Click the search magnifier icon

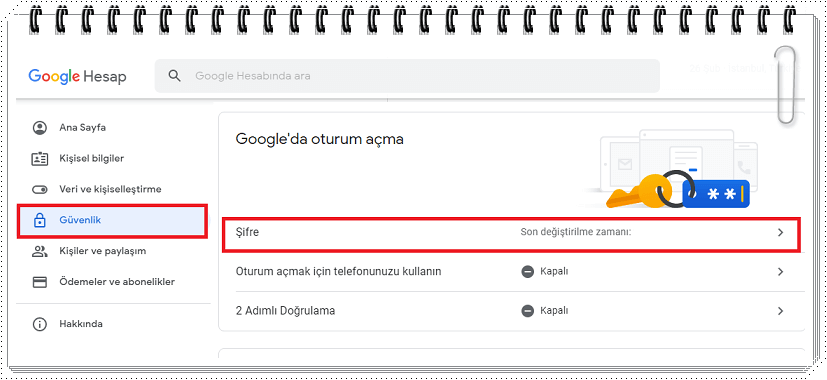(x=175, y=75)
